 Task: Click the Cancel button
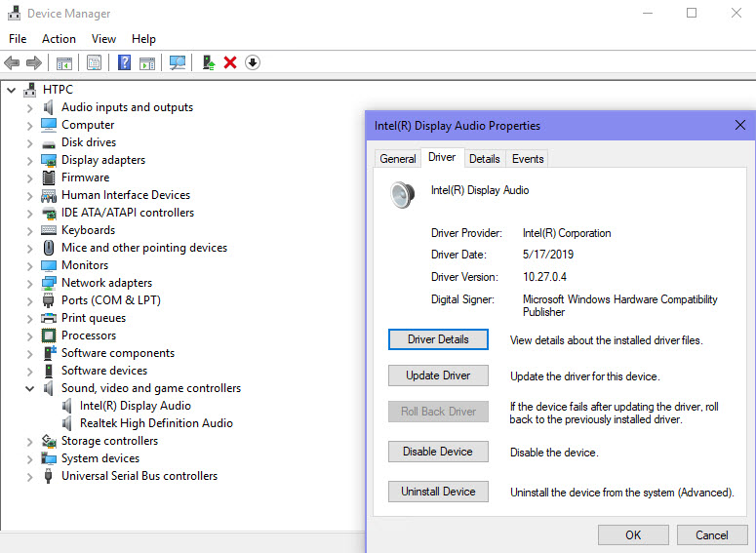click(712, 535)
